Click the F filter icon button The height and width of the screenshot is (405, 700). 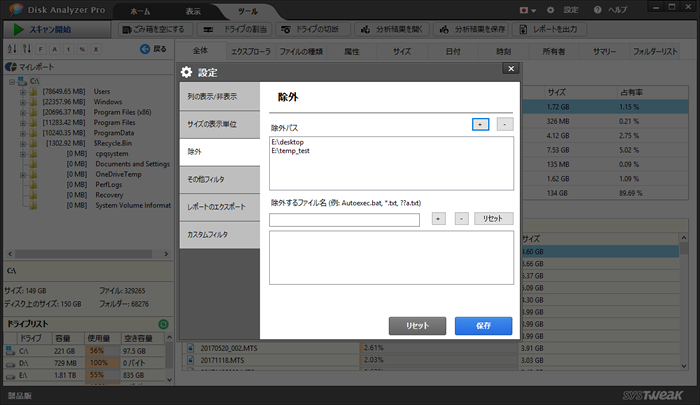point(41,49)
